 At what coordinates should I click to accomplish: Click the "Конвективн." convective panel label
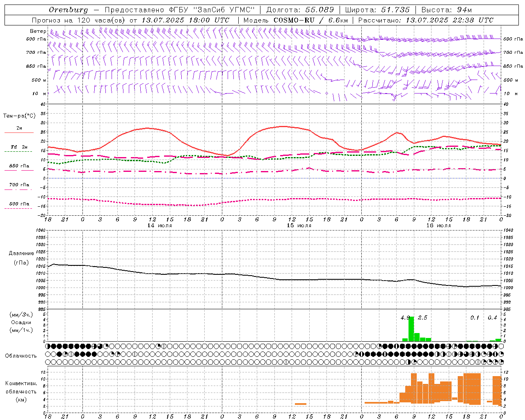tap(21, 383)
